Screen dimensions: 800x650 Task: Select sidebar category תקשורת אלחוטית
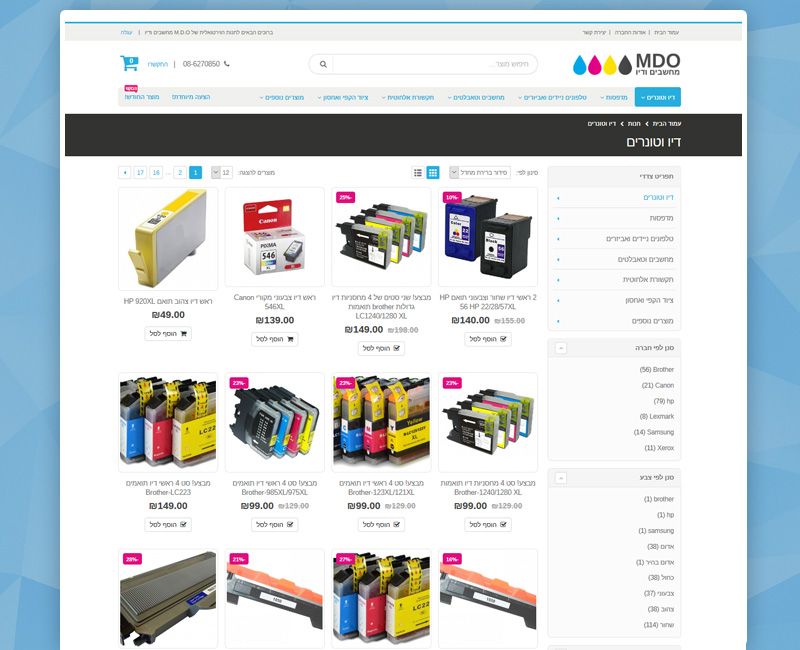coord(648,280)
